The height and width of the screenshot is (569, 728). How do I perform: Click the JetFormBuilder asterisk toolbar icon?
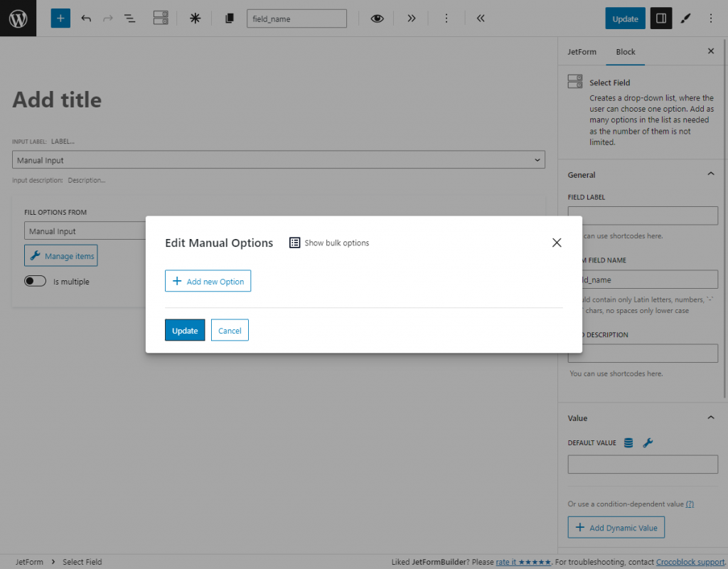tap(195, 18)
